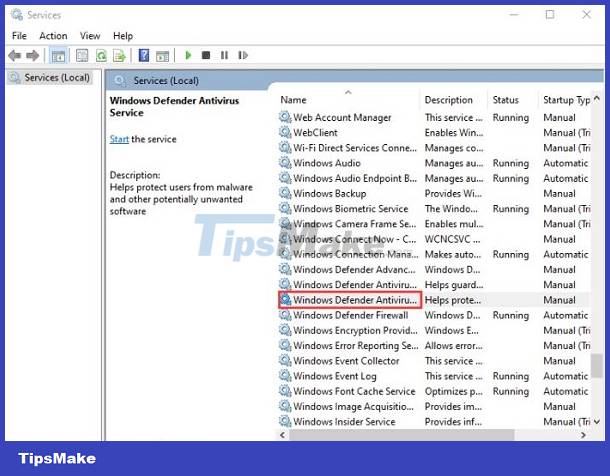Click the green Start Service button
Screen dimensions: 610x476
(x=188, y=55)
